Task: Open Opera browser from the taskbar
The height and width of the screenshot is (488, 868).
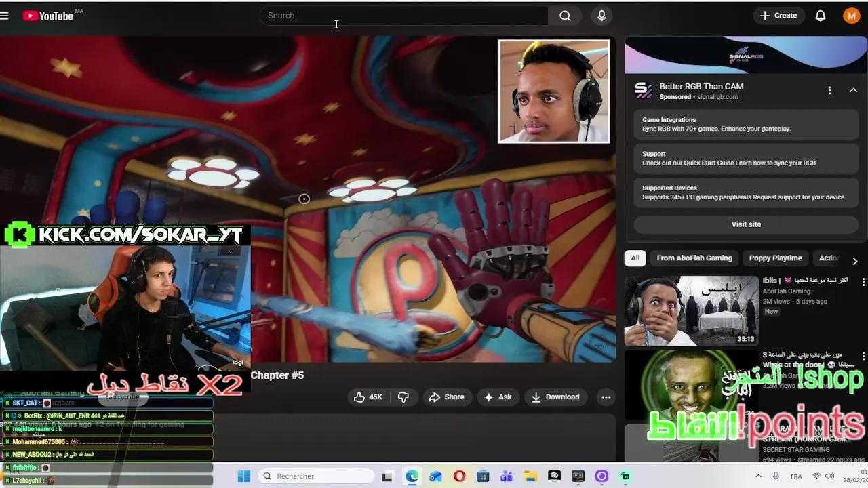Action: 459,476
